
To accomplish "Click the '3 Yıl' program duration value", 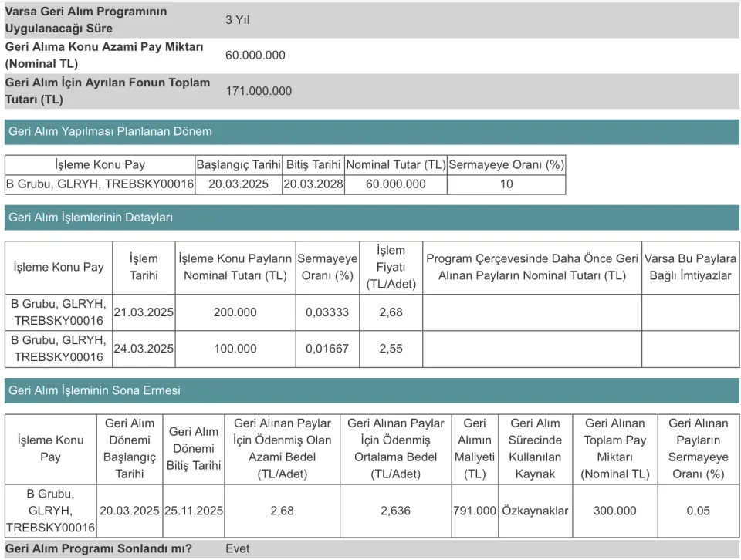I will [238, 20].
